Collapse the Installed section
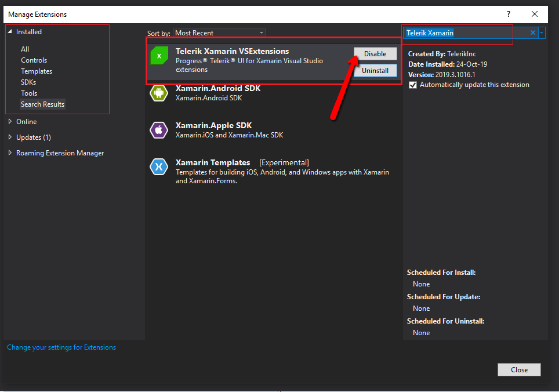Image resolution: width=559 pixels, height=392 pixels. coord(9,31)
